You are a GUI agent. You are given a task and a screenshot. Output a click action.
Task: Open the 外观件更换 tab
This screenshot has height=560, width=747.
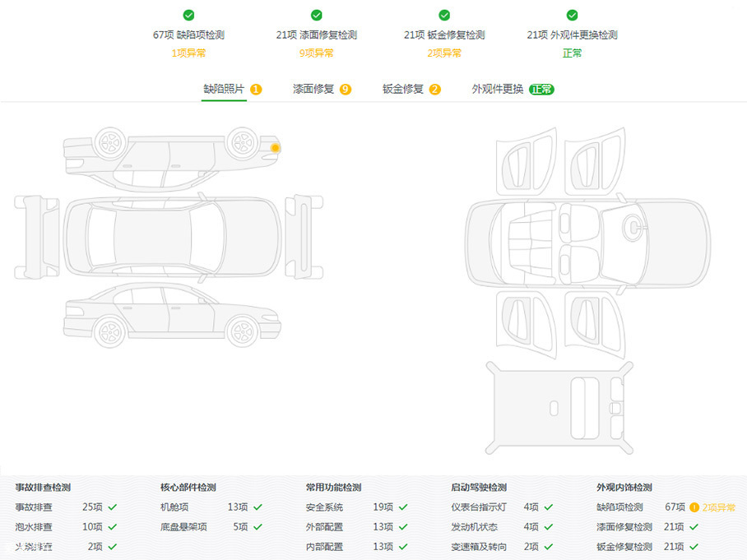(497, 89)
